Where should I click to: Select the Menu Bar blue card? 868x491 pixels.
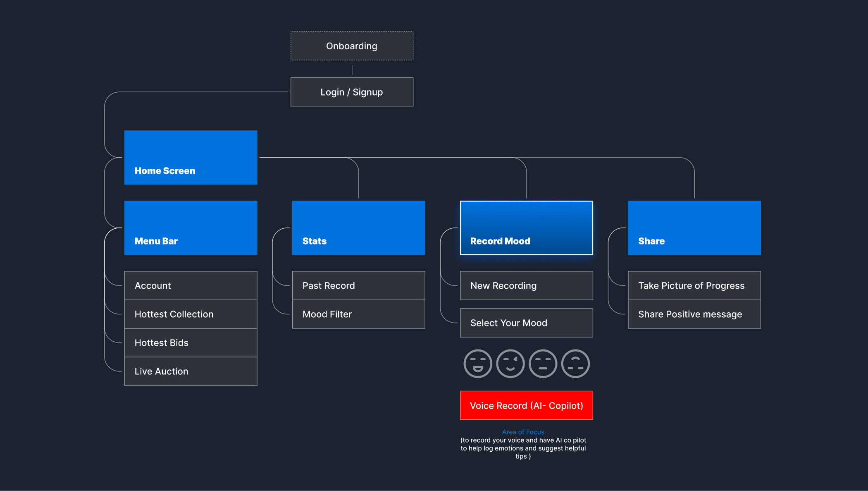pyautogui.click(x=191, y=228)
